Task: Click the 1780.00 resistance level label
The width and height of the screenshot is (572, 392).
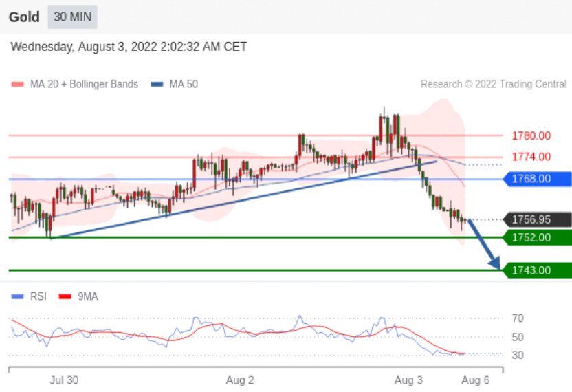Action: click(x=531, y=135)
